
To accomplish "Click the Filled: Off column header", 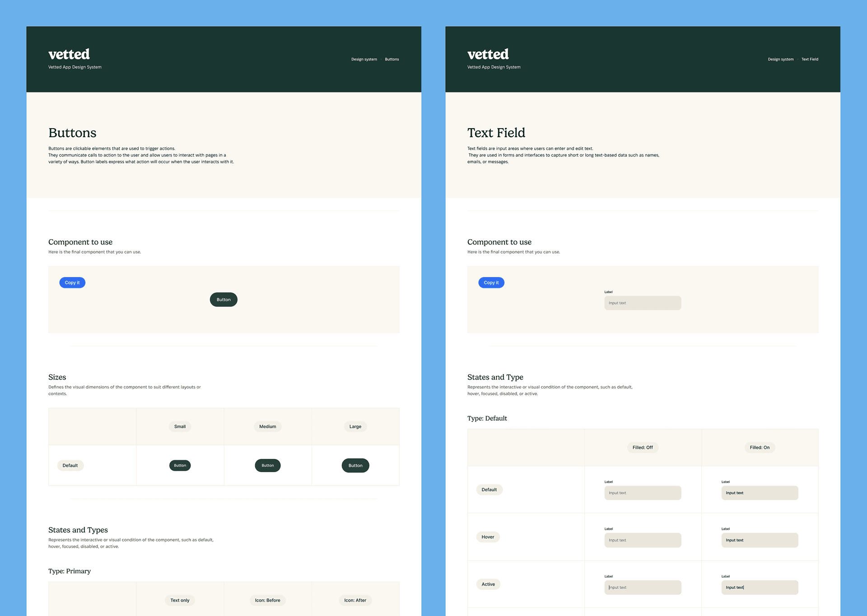I will 643,447.
